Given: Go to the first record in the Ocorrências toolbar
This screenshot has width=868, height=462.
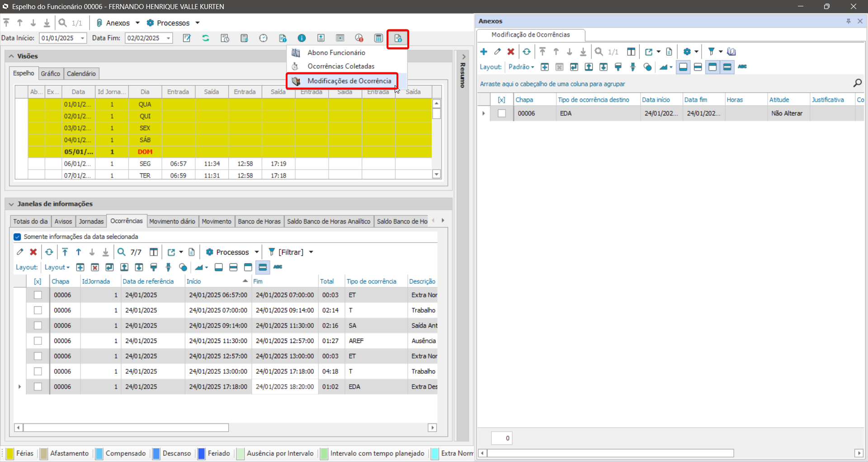Looking at the screenshot, I should (65, 252).
